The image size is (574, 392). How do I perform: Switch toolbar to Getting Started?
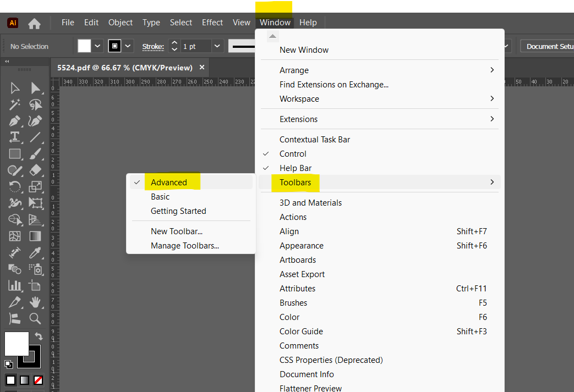[191, 211]
